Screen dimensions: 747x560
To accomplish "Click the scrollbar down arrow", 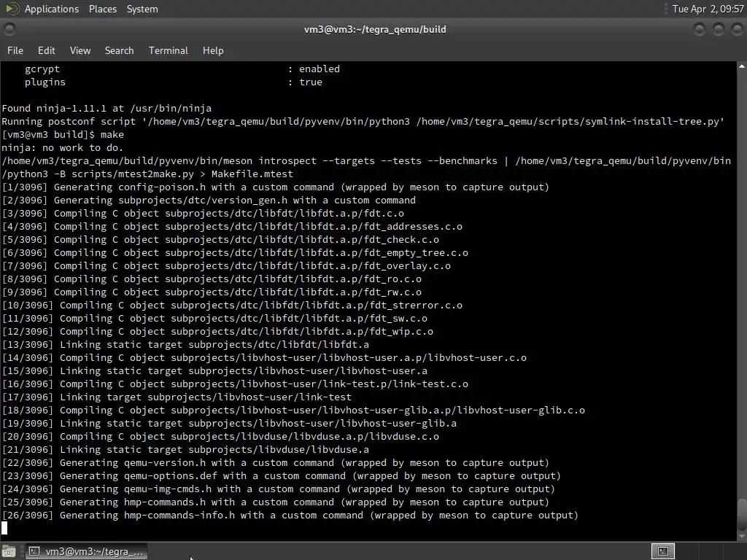I will coord(742,536).
